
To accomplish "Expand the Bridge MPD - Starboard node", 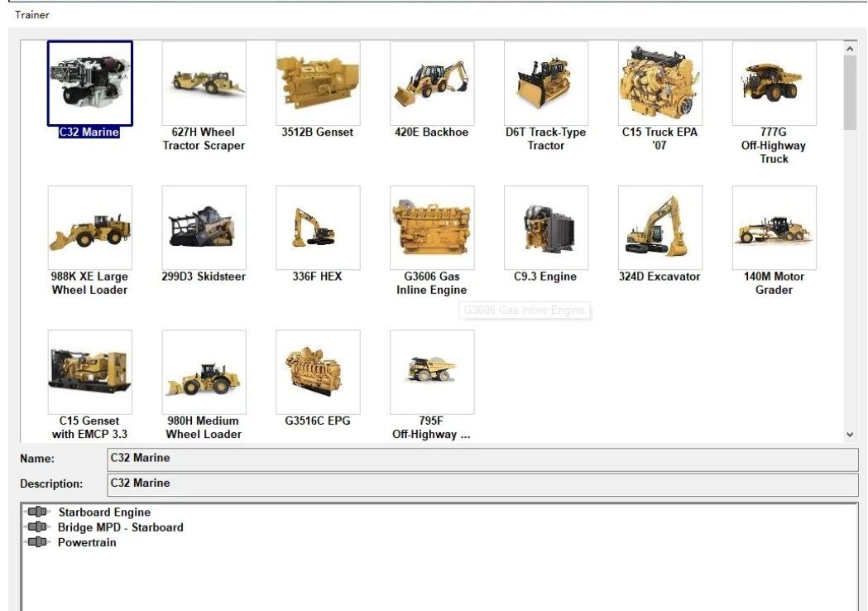I will tap(37, 527).
